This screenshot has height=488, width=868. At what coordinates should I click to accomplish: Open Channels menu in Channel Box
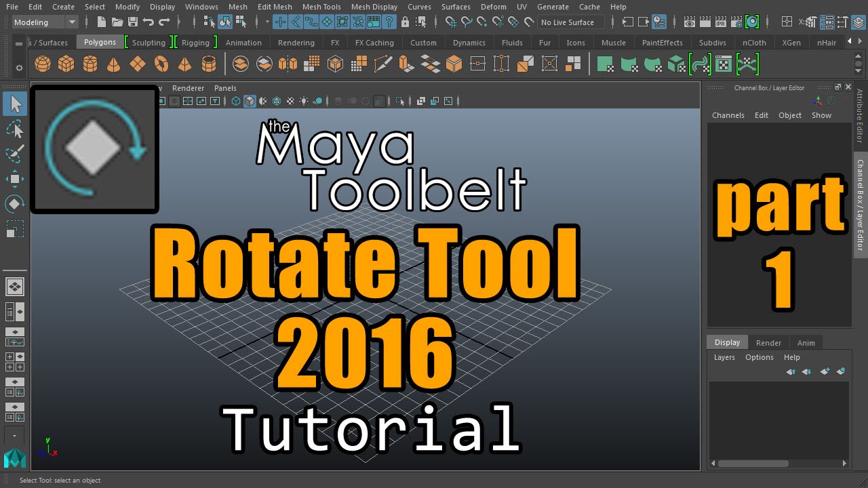(728, 115)
